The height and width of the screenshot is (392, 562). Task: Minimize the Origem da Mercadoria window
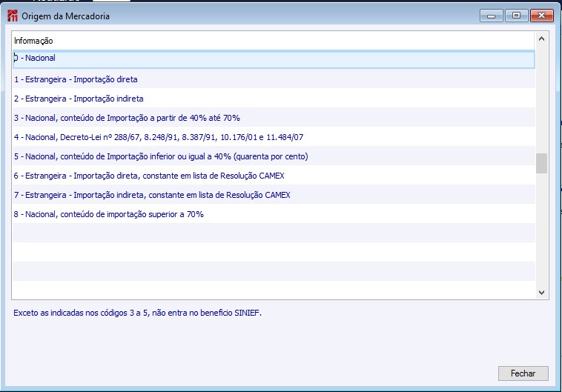tap(492, 16)
